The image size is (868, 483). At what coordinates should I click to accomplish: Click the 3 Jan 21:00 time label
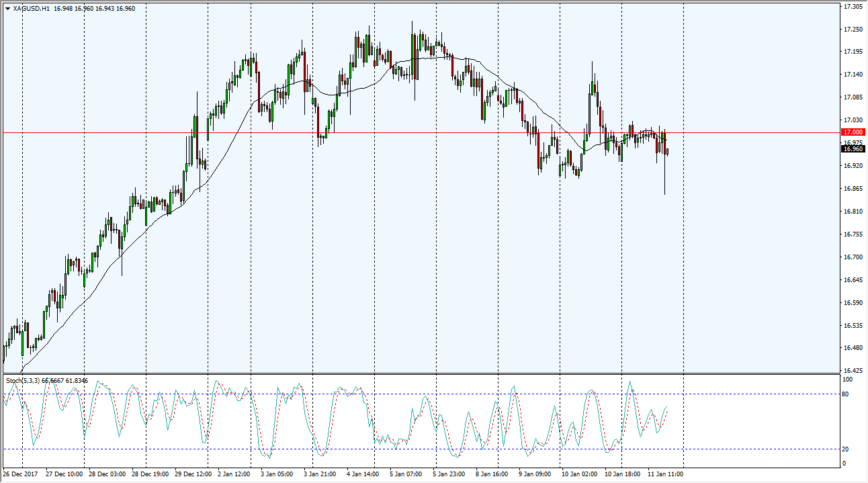pos(319,474)
